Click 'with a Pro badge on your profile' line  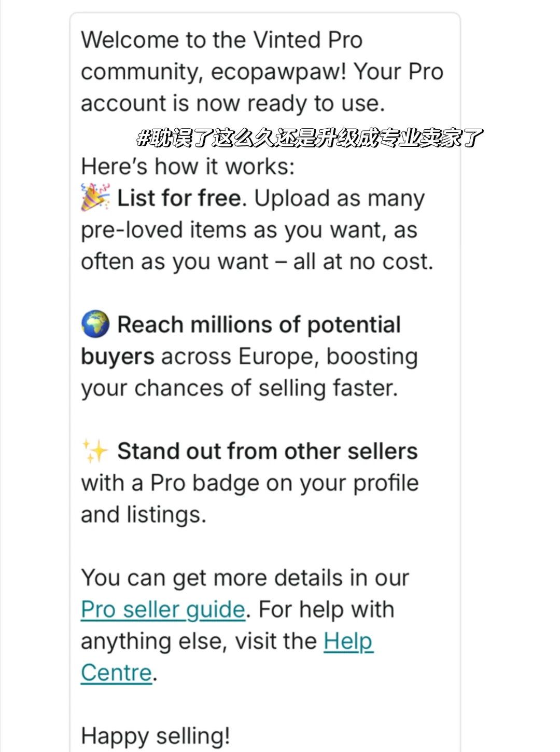point(249,483)
